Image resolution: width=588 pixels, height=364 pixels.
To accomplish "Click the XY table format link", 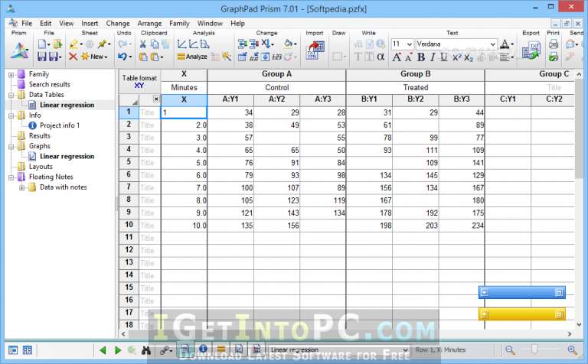I will [x=139, y=86].
